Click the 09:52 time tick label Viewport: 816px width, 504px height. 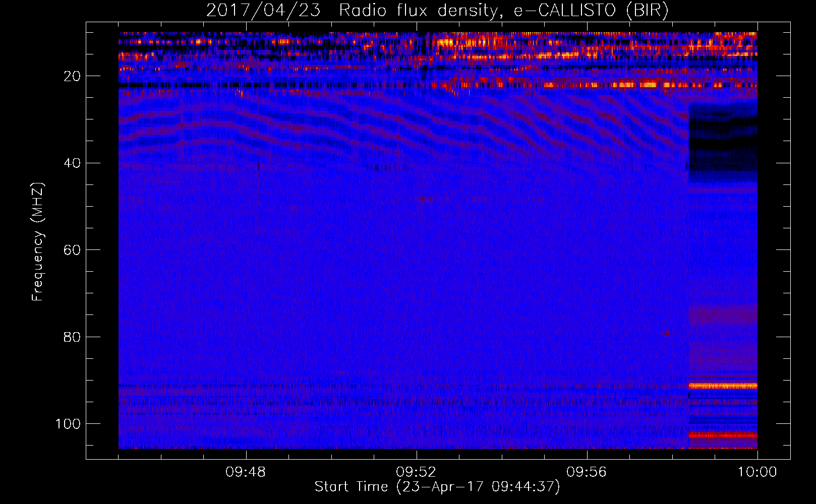coord(416,472)
